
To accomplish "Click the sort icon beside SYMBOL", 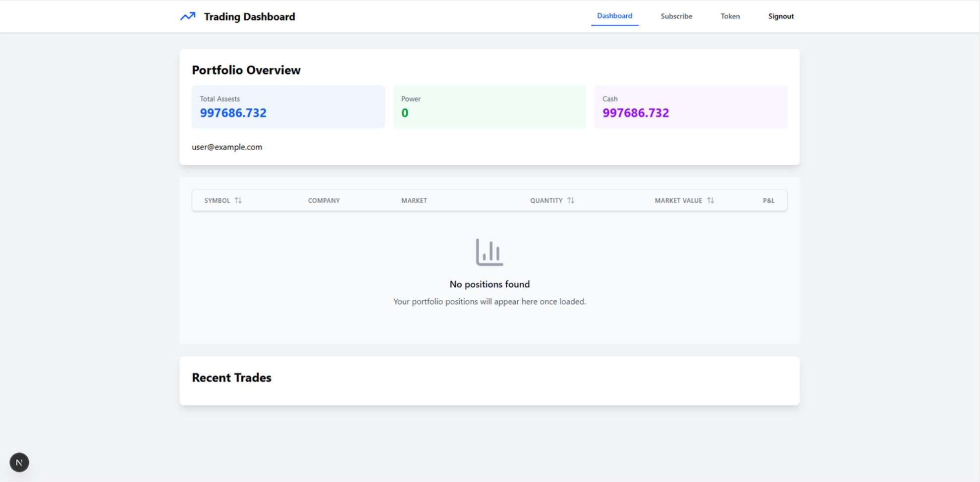I will [239, 200].
